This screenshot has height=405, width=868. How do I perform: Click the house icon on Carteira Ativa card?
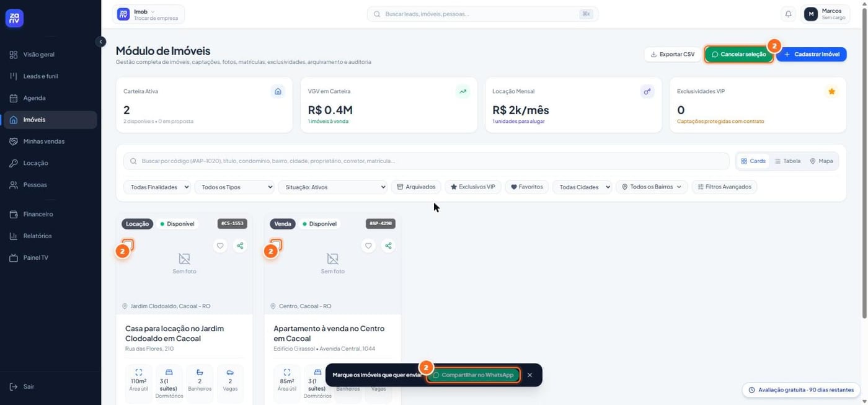(x=278, y=92)
